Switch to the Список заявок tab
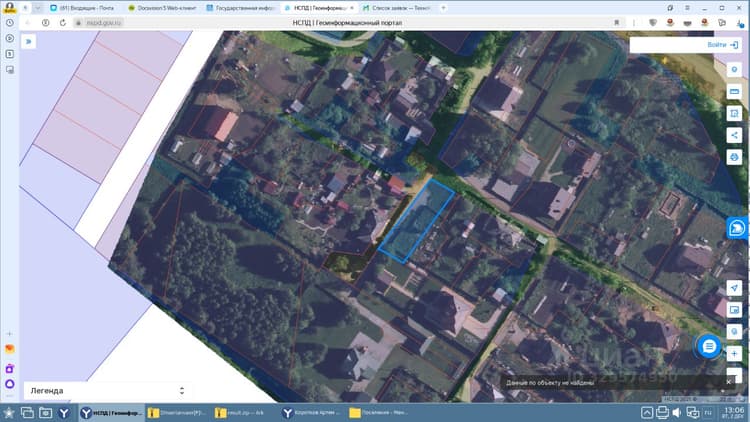 [x=397, y=8]
